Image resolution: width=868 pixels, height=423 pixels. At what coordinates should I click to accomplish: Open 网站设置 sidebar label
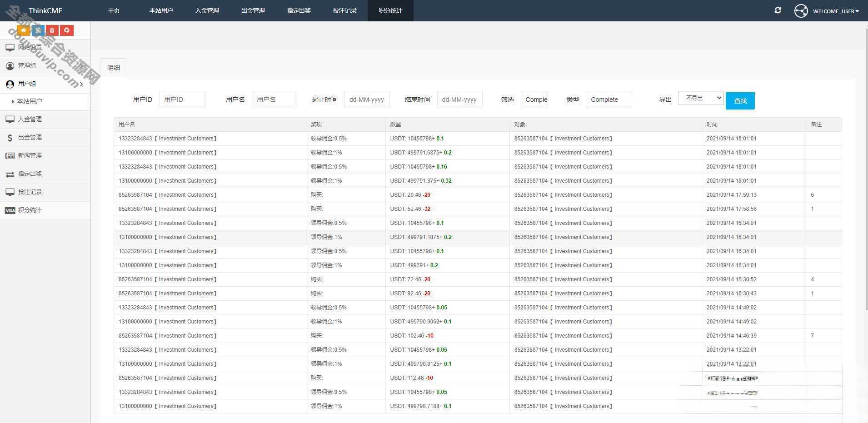point(30,47)
